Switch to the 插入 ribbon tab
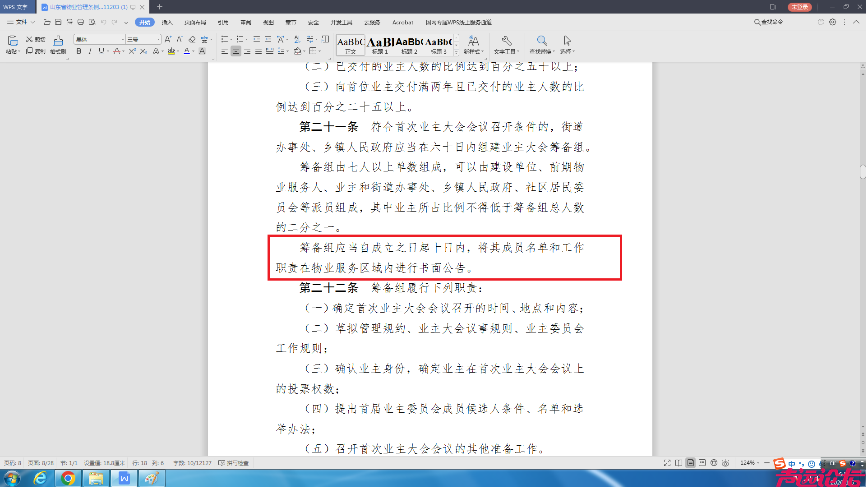Screen dimensions: 868x489 (167, 22)
